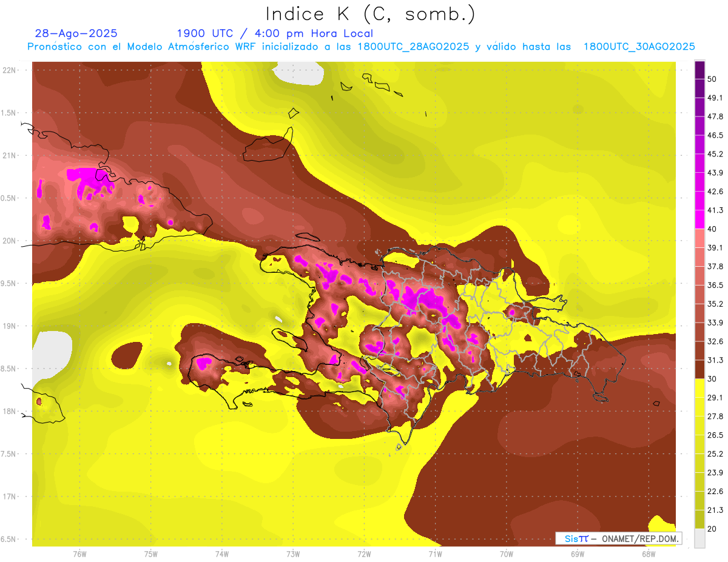Click the longitude axis label '71W'
Image resolution: width=728 pixels, height=562 pixels.
coord(436,554)
